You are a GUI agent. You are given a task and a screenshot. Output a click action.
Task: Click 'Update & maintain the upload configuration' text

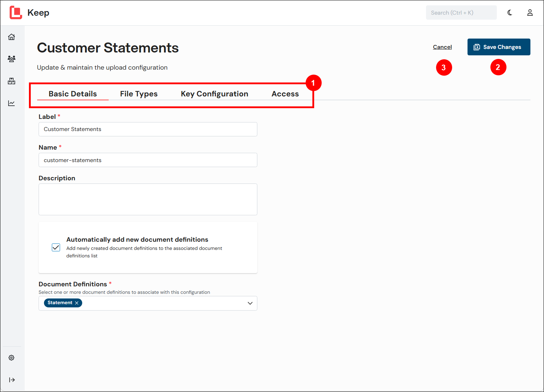[102, 67]
